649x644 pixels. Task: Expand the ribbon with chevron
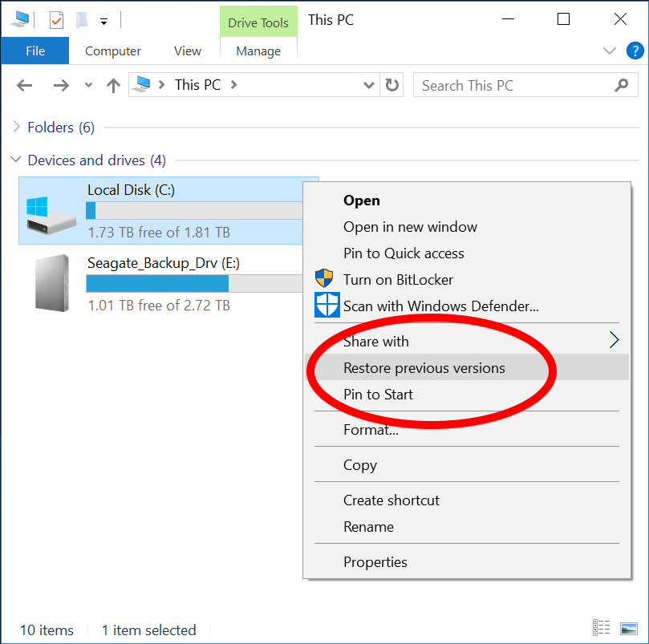[x=609, y=51]
